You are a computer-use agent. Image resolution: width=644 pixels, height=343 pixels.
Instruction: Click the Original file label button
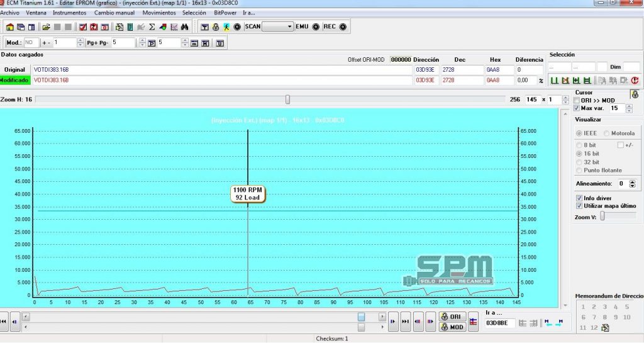tap(15, 70)
